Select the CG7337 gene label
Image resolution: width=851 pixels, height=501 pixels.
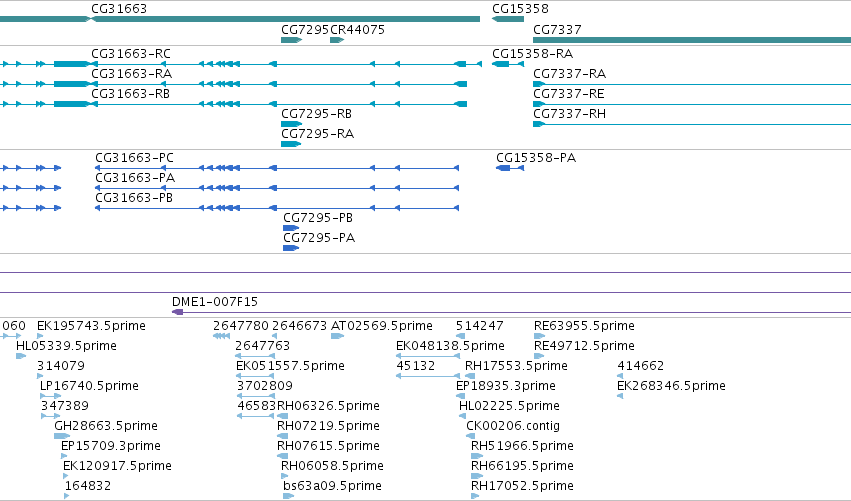coord(557,29)
